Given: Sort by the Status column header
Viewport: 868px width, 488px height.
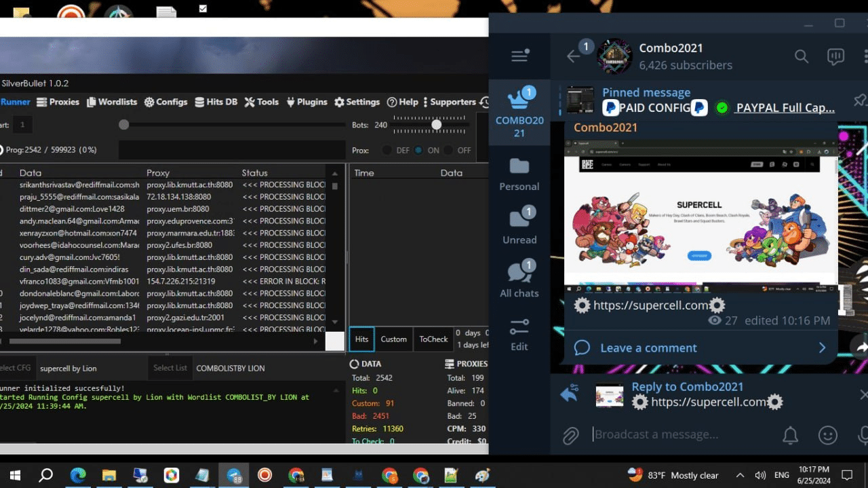Looking at the screenshot, I should 254,173.
